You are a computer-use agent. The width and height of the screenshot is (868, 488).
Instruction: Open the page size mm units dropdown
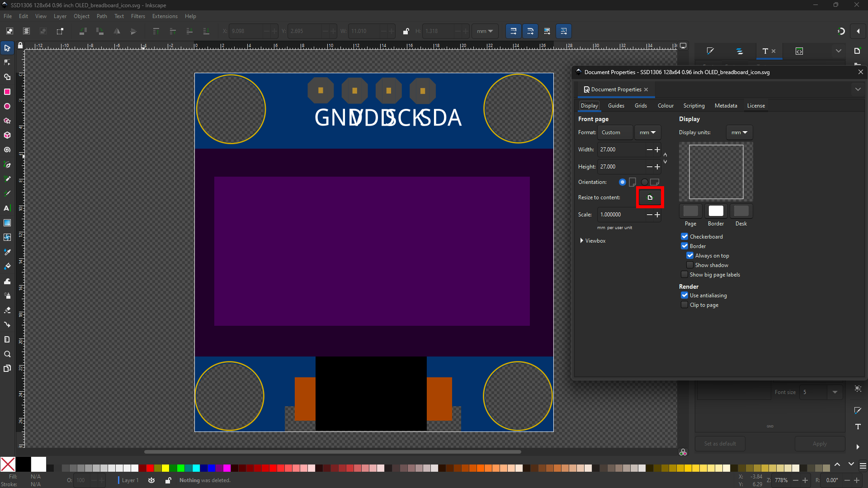click(647, 132)
